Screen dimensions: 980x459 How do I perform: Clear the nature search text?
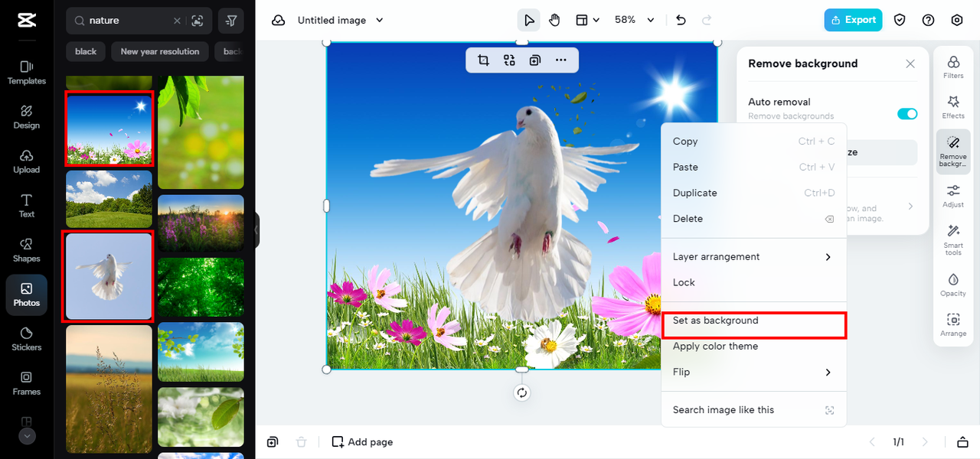(177, 21)
